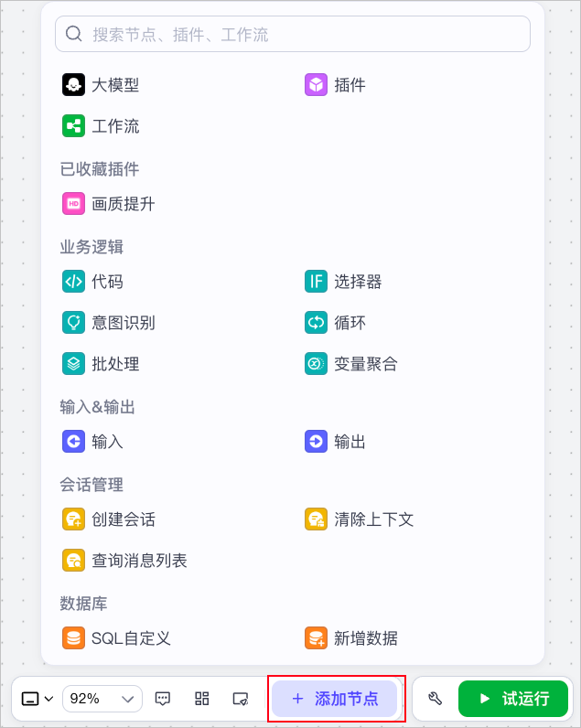Select the 意图识别 node
Screen dimensions: 581x728
point(108,323)
